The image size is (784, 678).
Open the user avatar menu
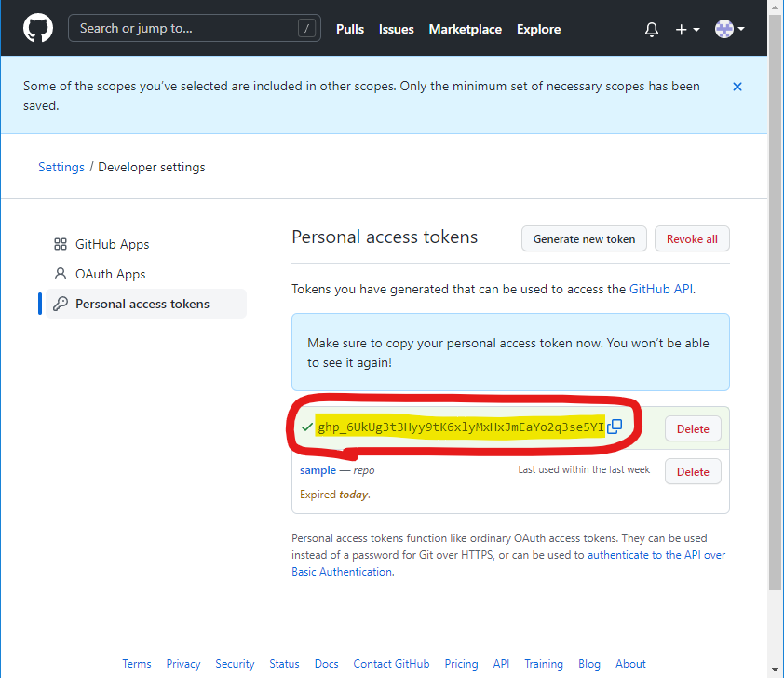pos(729,30)
